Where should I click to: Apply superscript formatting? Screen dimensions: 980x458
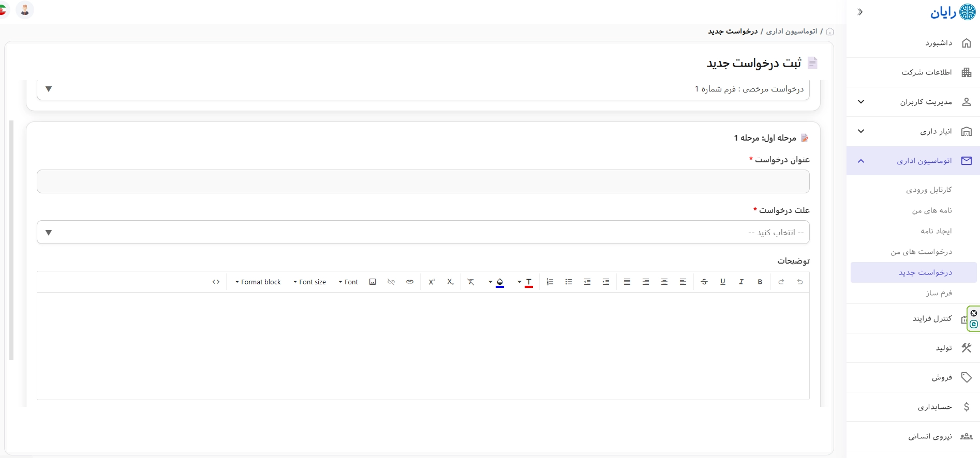pyautogui.click(x=432, y=282)
